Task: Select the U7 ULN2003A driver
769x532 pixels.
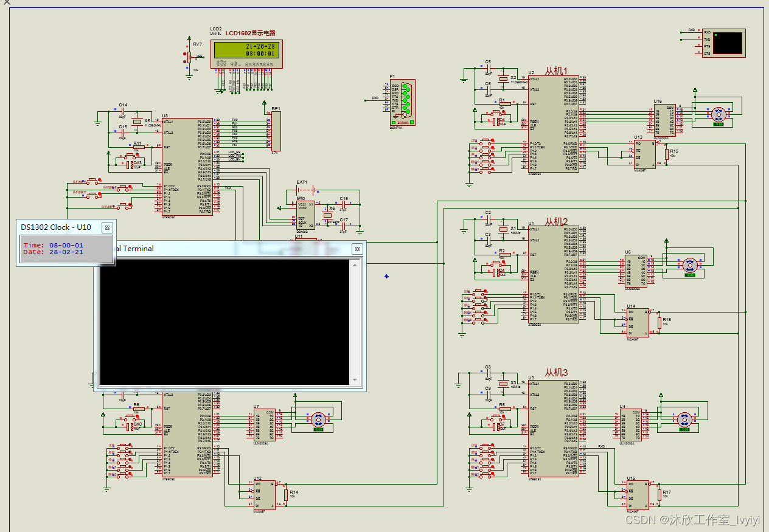Action: coord(264,426)
